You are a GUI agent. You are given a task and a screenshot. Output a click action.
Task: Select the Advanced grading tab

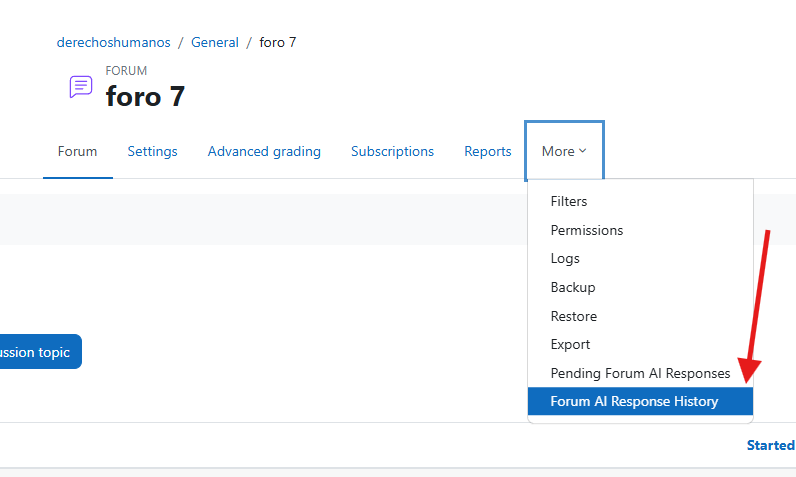point(264,152)
